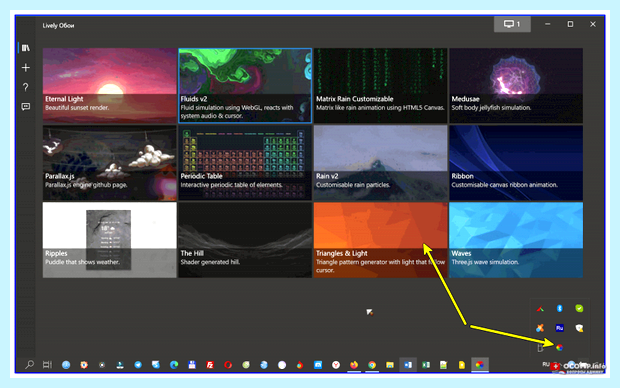Viewport: 620px width, 388px height.
Task: Open the Help question mark icon
Action: [x=26, y=87]
